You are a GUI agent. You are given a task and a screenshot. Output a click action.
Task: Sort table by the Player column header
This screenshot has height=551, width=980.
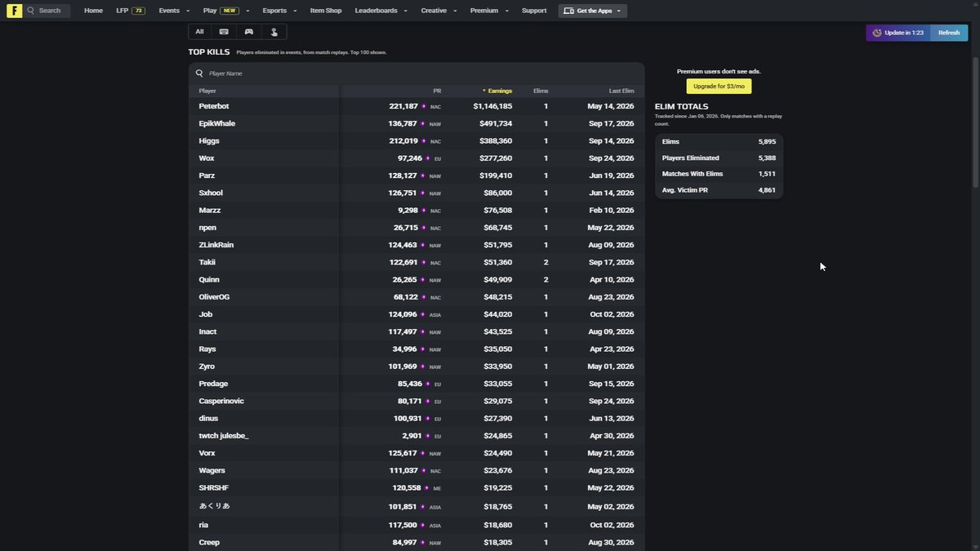[x=207, y=91]
